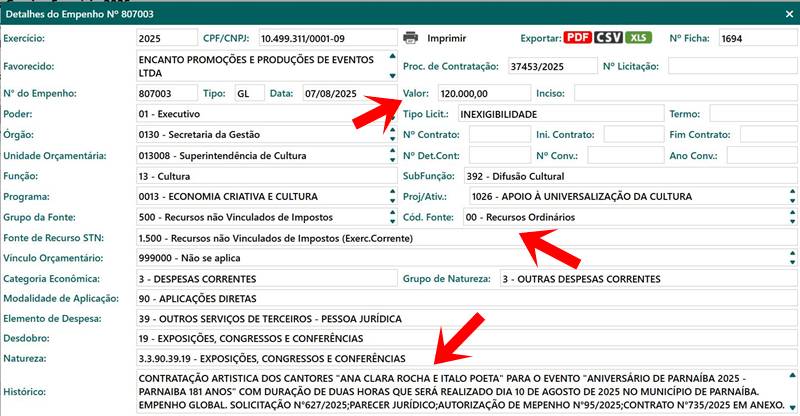Click down arrow on Cód. Fonte field
The image size is (800, 416).
tap(790, 221)
